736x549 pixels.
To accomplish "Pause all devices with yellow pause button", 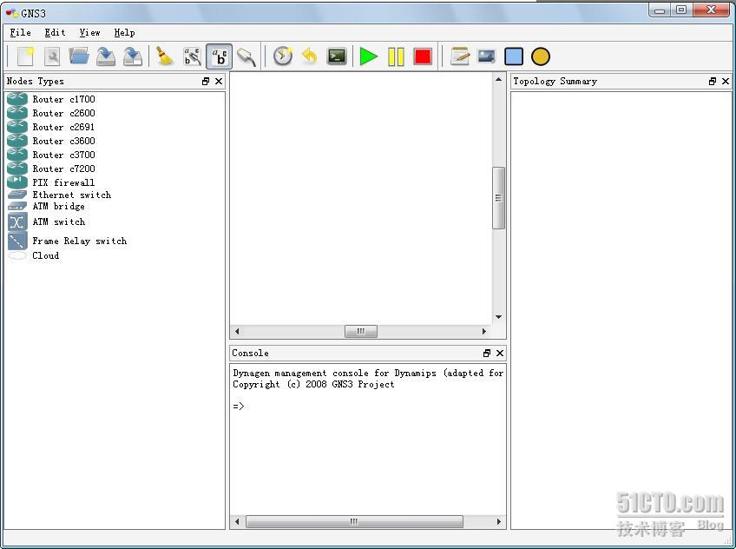I will point(396,57).
